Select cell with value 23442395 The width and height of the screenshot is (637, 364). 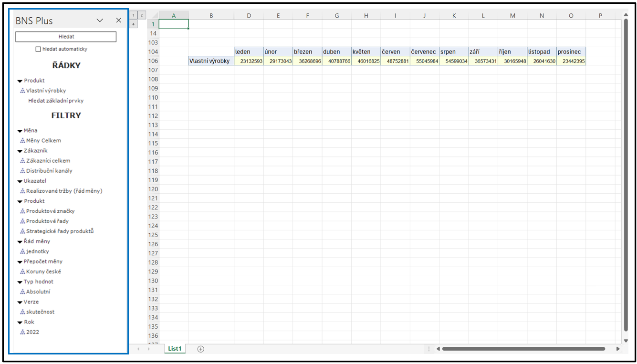tap(571, 61)
